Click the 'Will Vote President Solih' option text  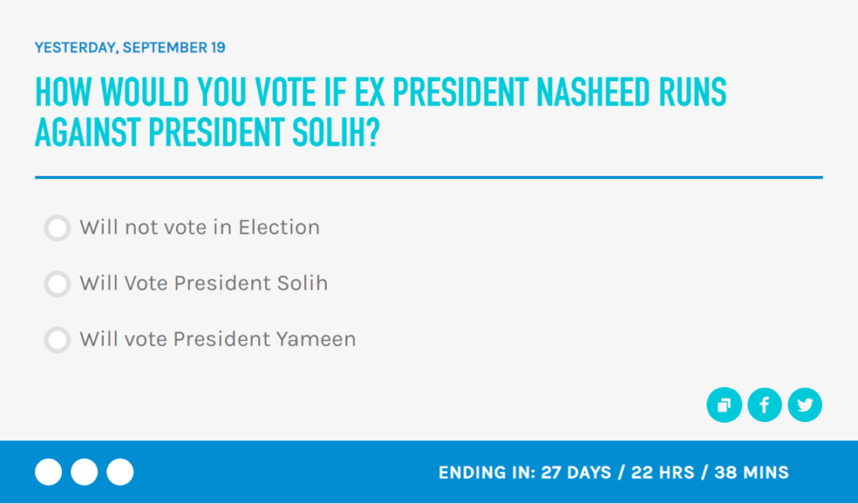tap(204, 284)
